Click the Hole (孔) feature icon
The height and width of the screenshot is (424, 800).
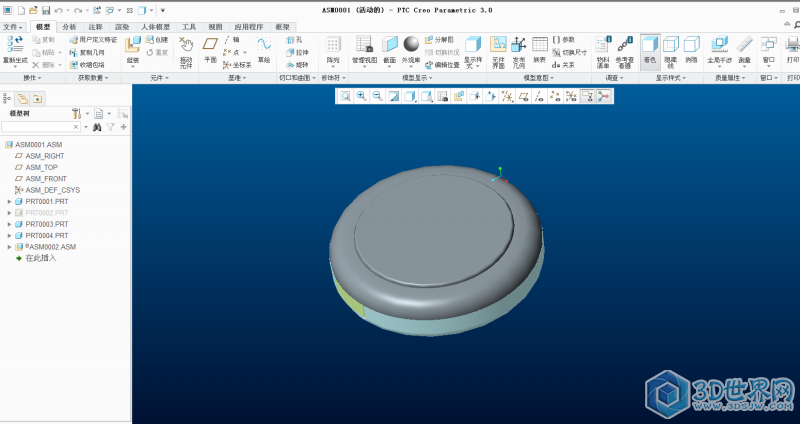294,39
